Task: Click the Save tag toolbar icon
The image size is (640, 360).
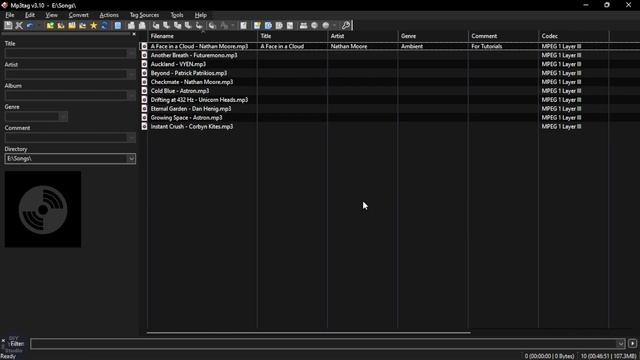Action: (x=8, y=25)
